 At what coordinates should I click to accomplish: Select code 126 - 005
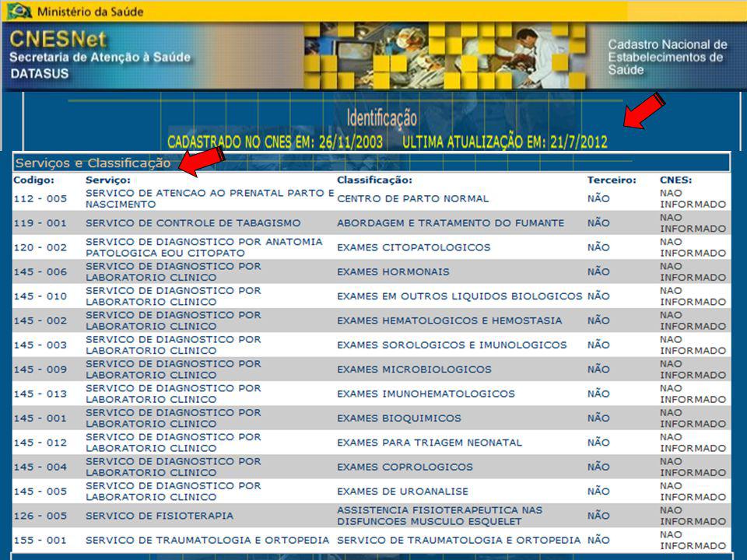[40, 516]
